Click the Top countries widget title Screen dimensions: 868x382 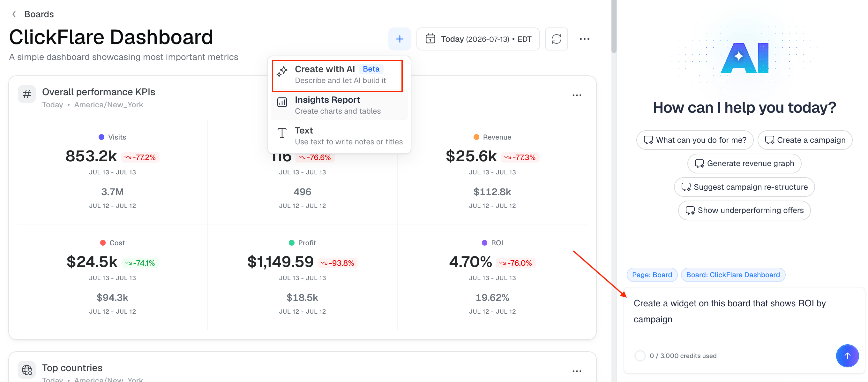point(72,368)
